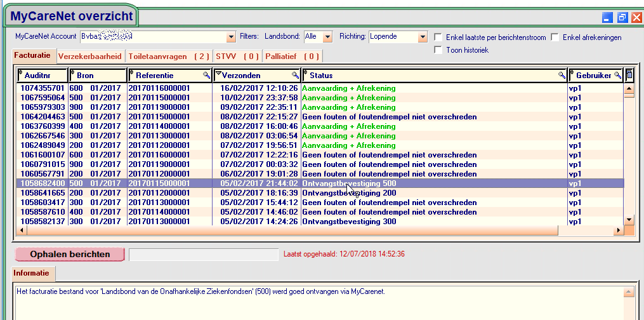Tick the 'Enkel afrekeningen' checkbox
Viewport: 644px width, 320px height.
click(555, 37)
